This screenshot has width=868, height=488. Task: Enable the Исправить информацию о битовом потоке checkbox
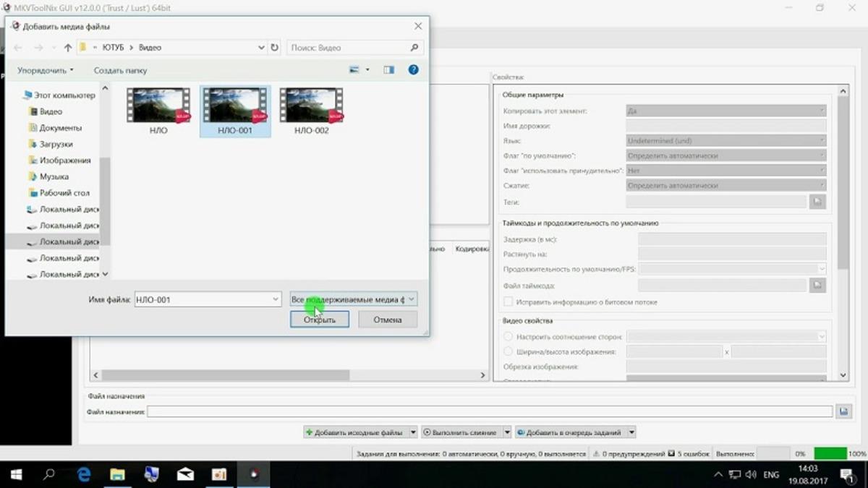coord(509,301)
